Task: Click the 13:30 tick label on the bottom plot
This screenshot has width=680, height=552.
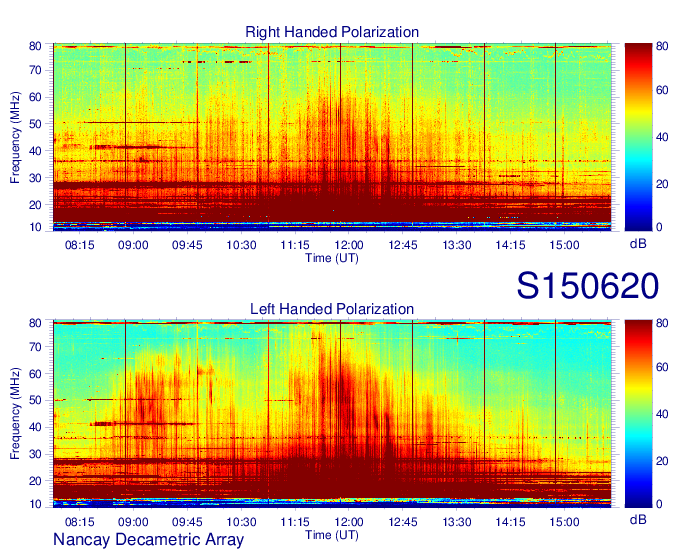Action: coord(457,522)
